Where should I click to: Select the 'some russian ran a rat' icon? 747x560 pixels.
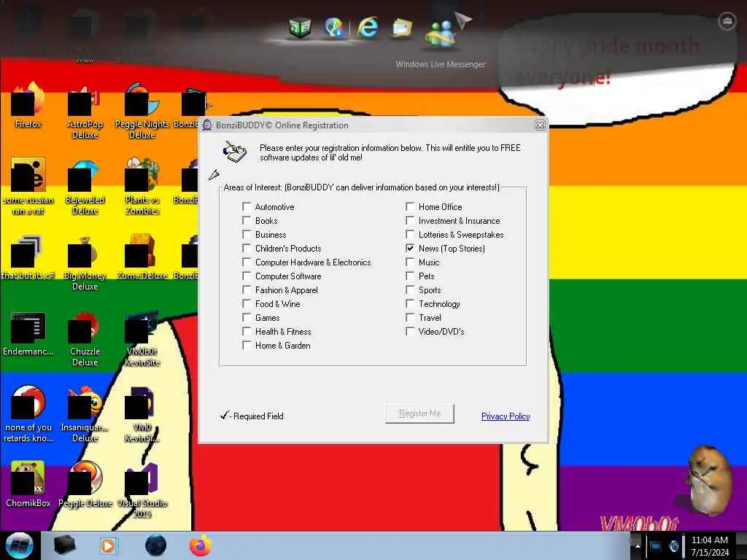[x=28, y=187]
